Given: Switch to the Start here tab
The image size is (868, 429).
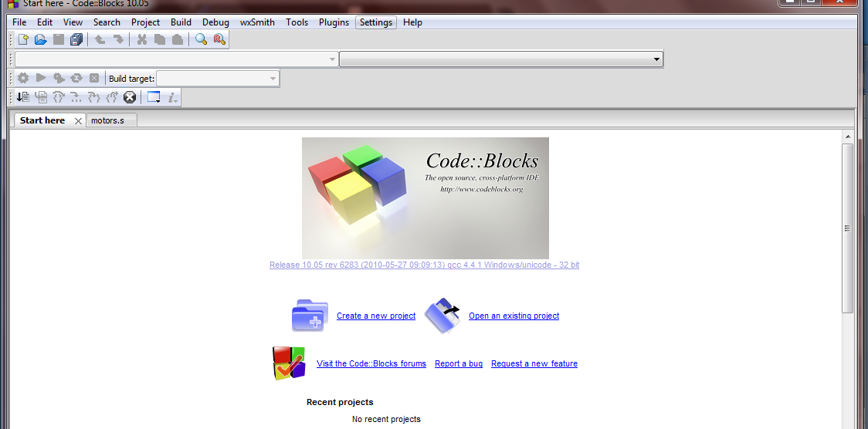Looking at the screenshot, I should coord(42,120).
